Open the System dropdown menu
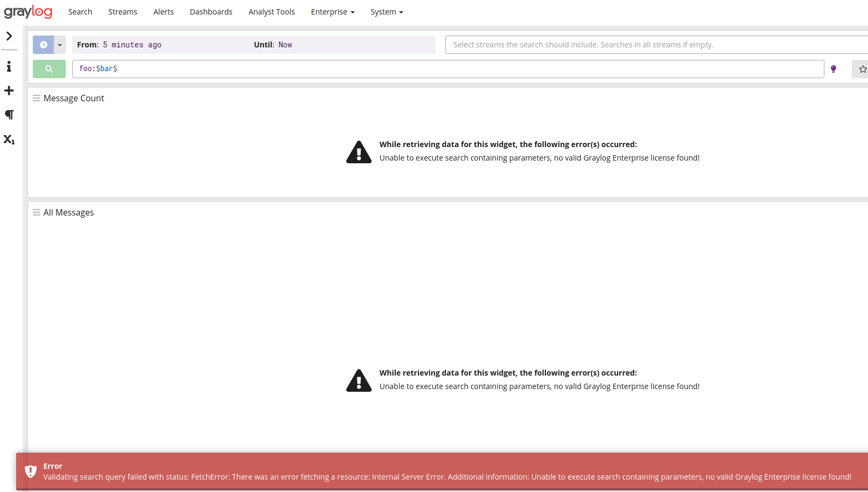 [x=386, y=11]
